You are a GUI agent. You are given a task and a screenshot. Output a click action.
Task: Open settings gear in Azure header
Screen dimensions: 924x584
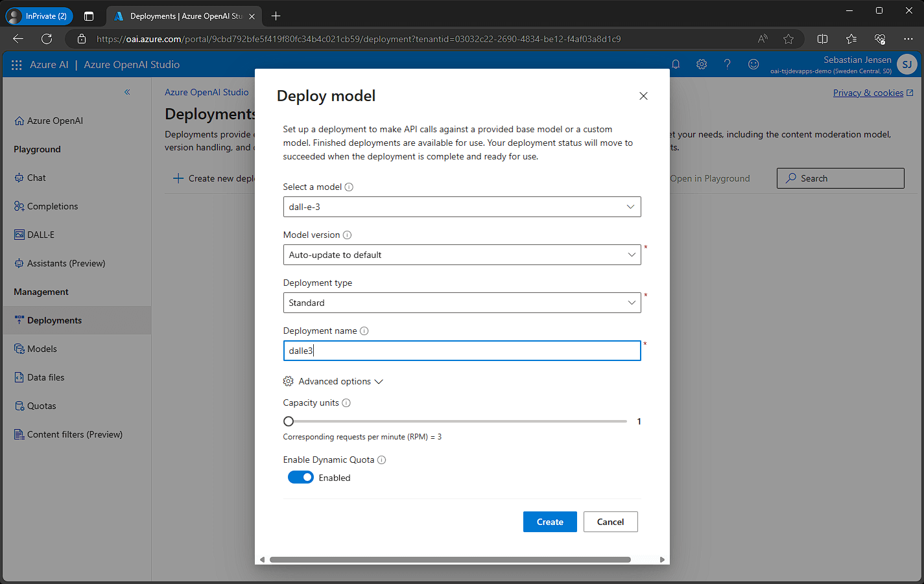point(702,64)
